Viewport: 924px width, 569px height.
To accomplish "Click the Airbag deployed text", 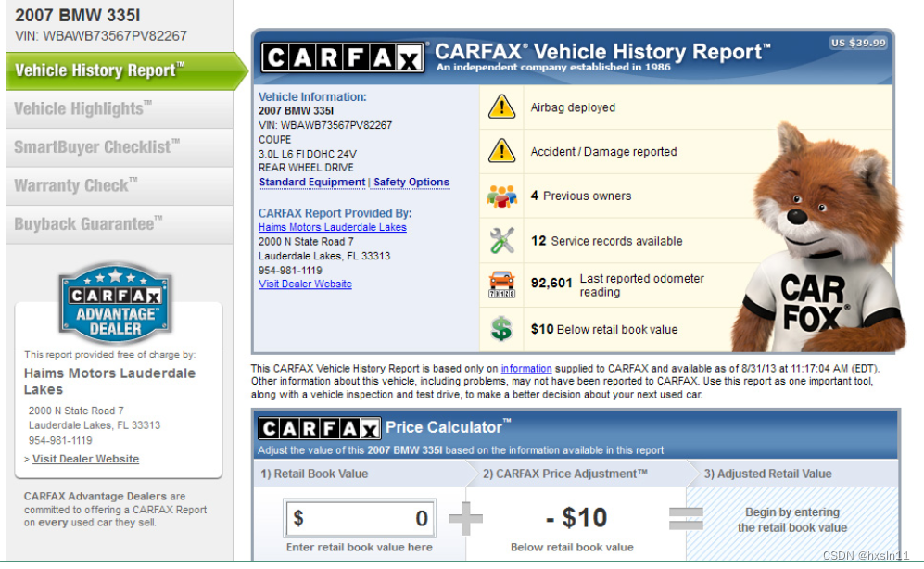I will (573, 107).
